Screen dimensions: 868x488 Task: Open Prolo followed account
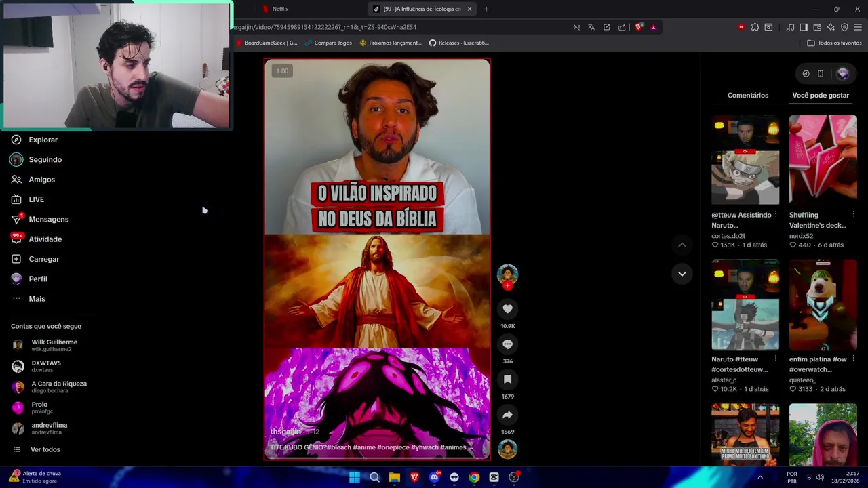[33, 407]
